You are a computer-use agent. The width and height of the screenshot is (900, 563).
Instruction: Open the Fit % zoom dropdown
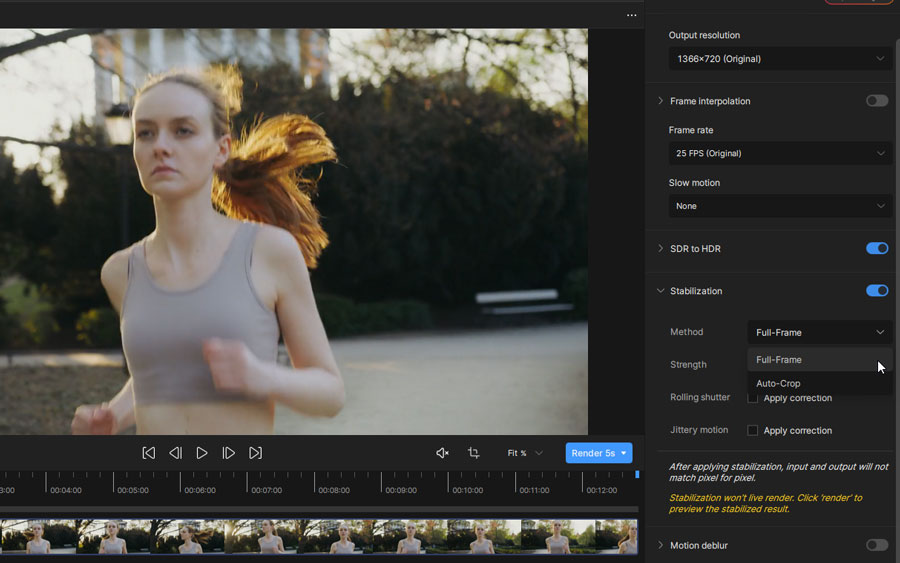pos(525,453)
